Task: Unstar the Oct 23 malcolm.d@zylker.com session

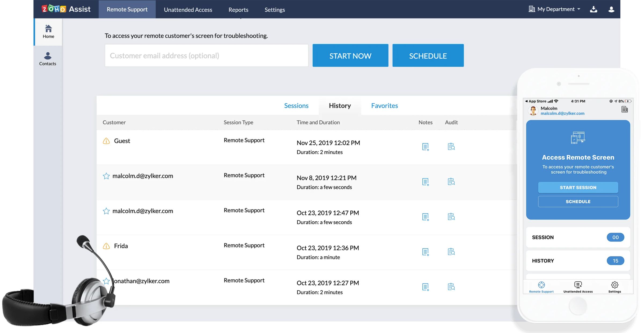Action: (106, 211)
